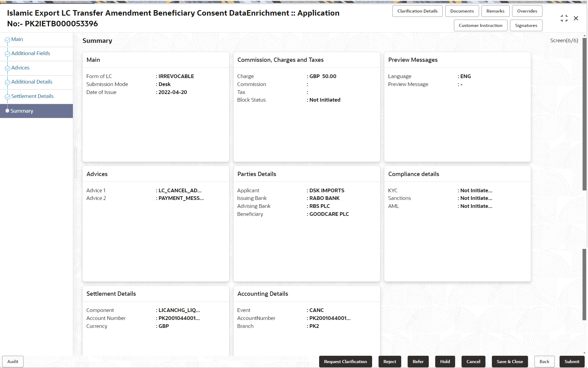Click the checkmark icon beside Additional Fields
The width and height of the screenshot is (588, 368).
pos(7,54)
